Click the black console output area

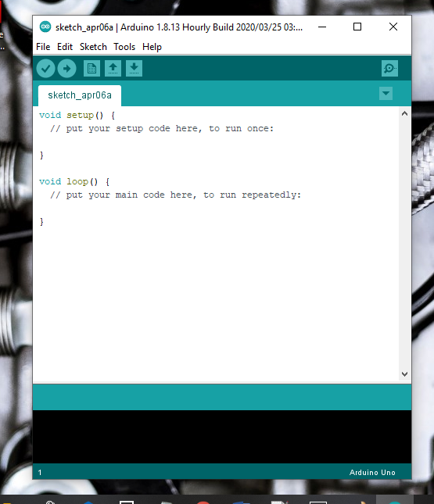point(222,437)
